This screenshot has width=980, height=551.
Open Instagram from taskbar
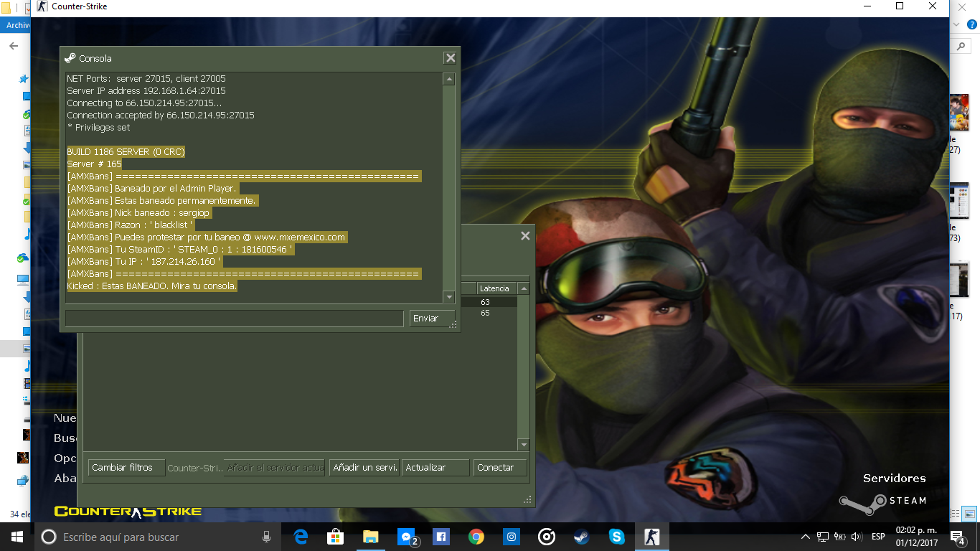pos(511,536)
